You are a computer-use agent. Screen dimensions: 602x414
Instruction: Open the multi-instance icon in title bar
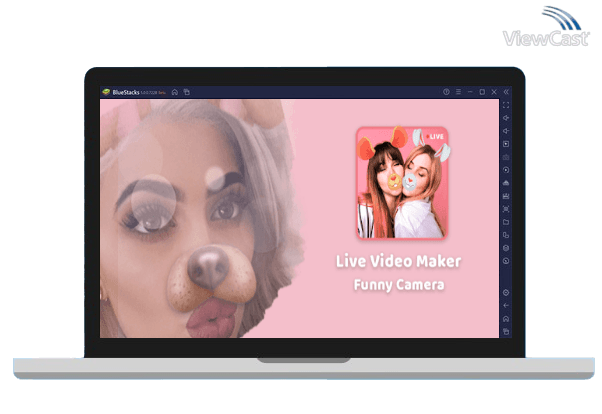[186, 92]
